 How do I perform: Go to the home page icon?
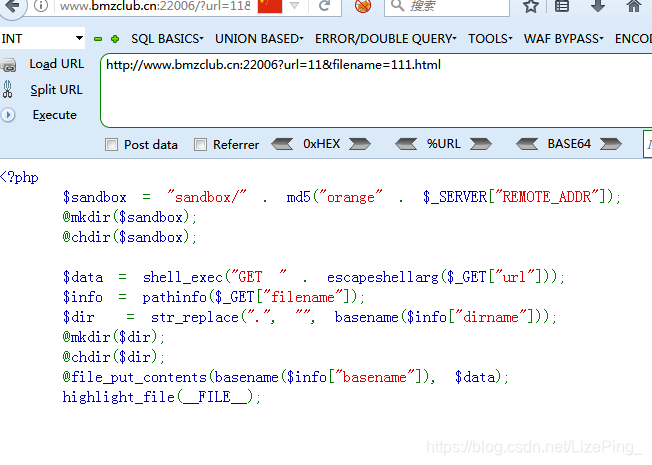tap(634, 6)
